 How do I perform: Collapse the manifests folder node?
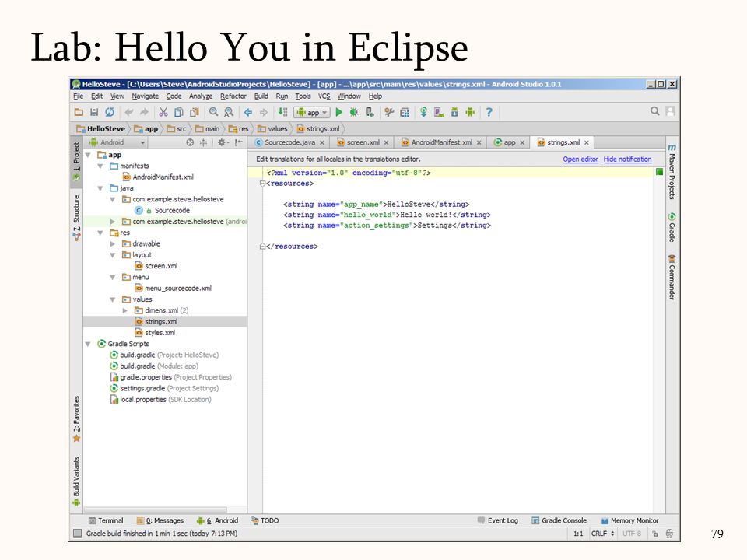coord(100,166)
